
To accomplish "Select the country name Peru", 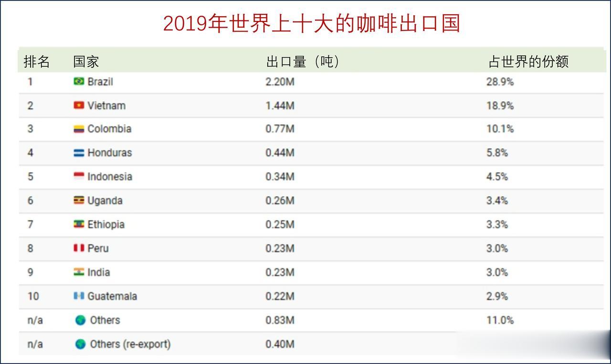I will click(x=98, y=248).
